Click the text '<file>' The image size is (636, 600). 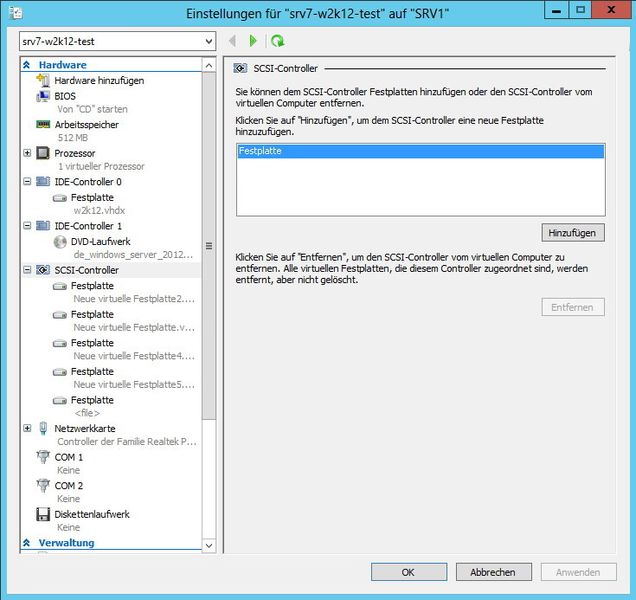tap(87, 413)
